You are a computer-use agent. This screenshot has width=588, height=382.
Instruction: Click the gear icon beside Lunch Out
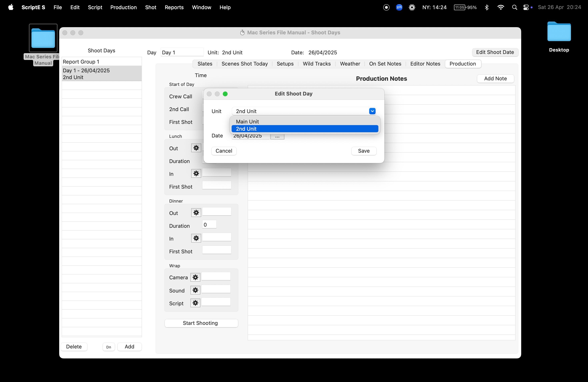(x=196, y=148)
